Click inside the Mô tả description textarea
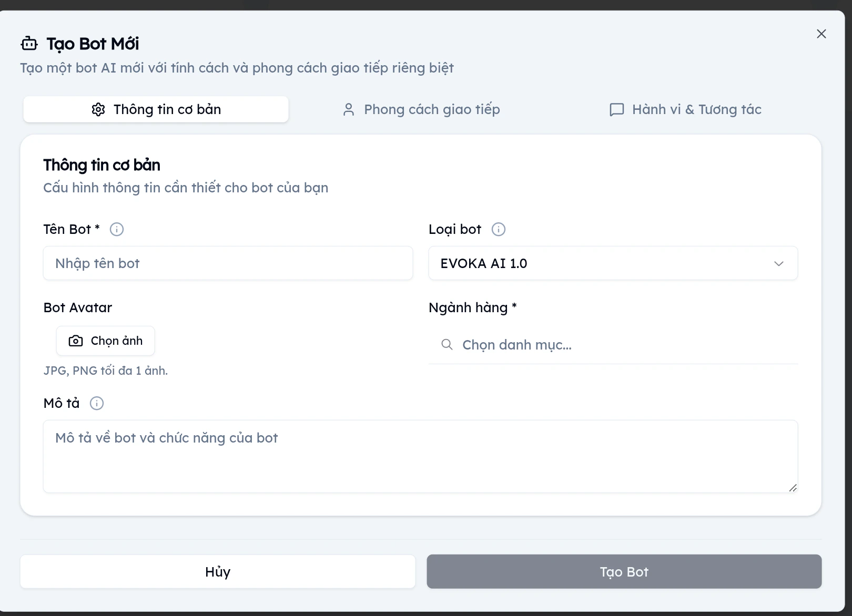This screenshot has height=616, width=852. click(x=421, y=456)
